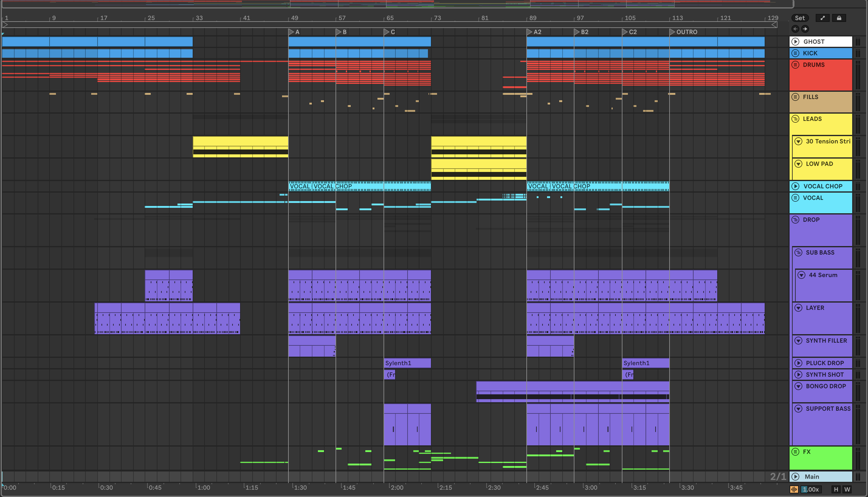868x497 pixels.
Task: Select the FX track name header
Action: pos(821,458)
